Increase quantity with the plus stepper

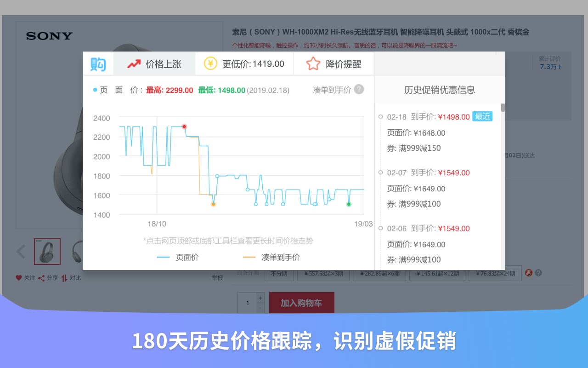coord(261,298)
